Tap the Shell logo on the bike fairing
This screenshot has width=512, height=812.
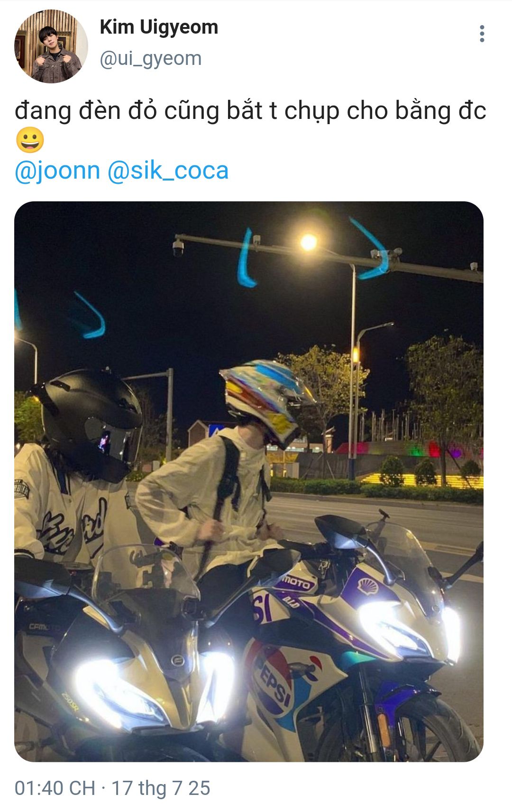pos(368,586)
